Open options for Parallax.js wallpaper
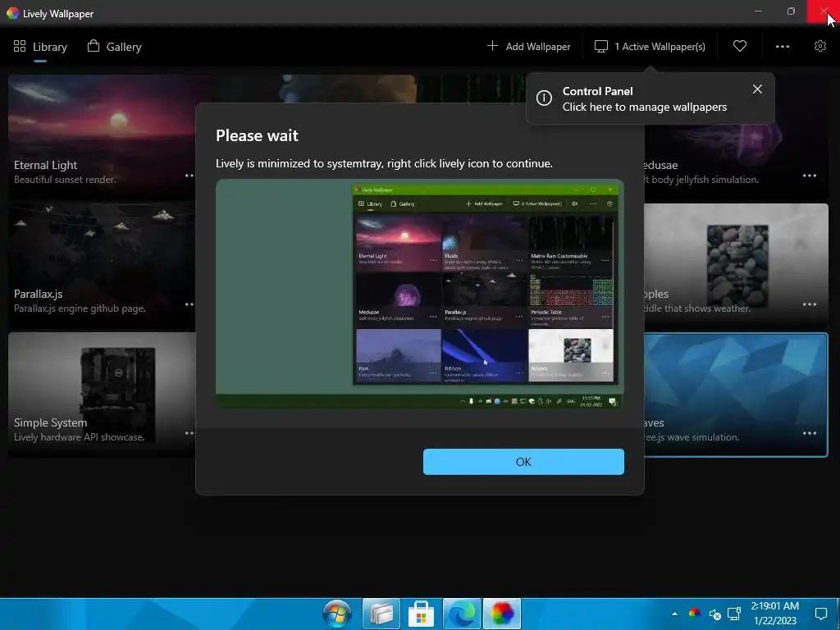The image size is (840, 630). click(189, 304)
